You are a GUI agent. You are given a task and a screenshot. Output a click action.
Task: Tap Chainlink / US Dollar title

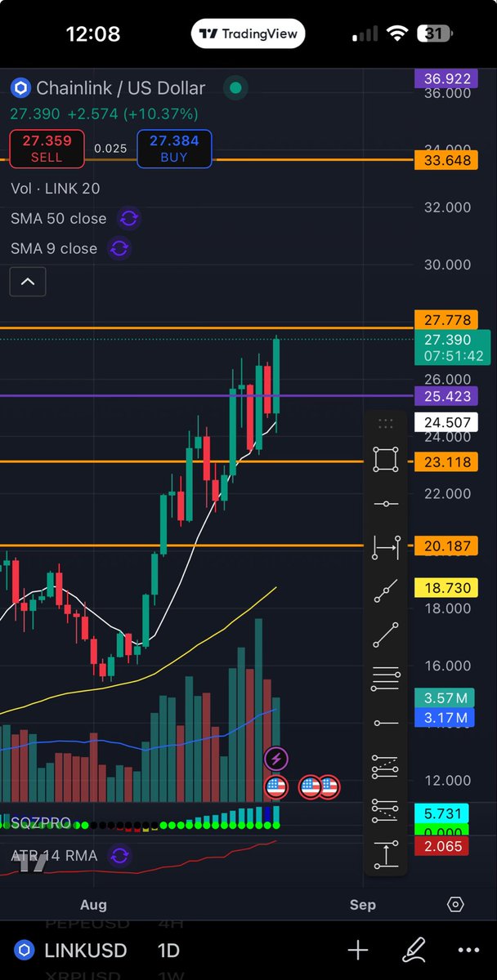(120, 87)
